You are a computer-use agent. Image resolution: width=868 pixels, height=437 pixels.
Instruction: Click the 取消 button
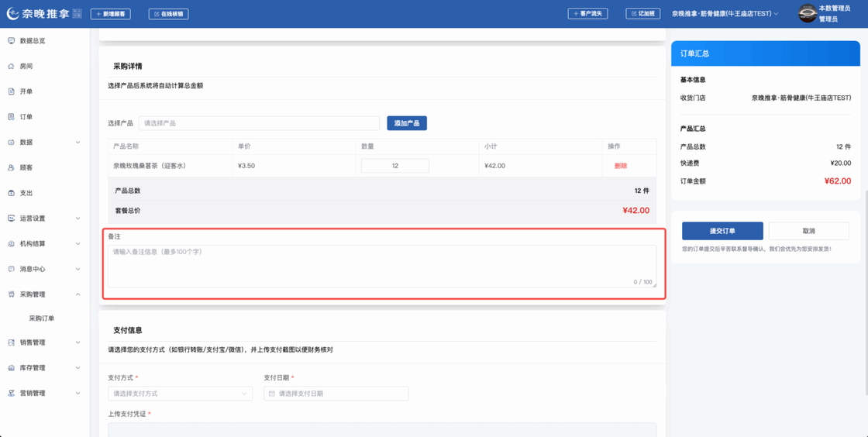point(809,231)
